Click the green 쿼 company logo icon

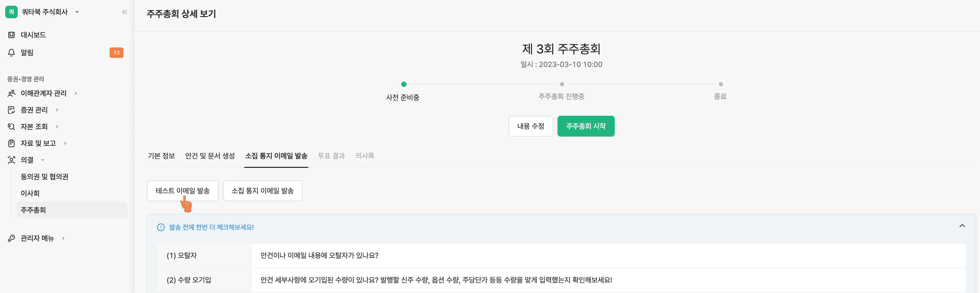pyautogui.click(x=11, y=12)
